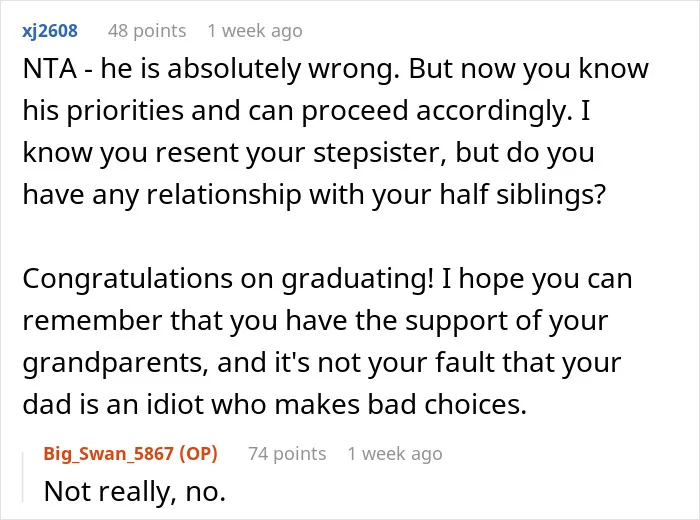Click the word 'priorities' in second line
The height and width of the screenshot is (520, 700).
125,111
